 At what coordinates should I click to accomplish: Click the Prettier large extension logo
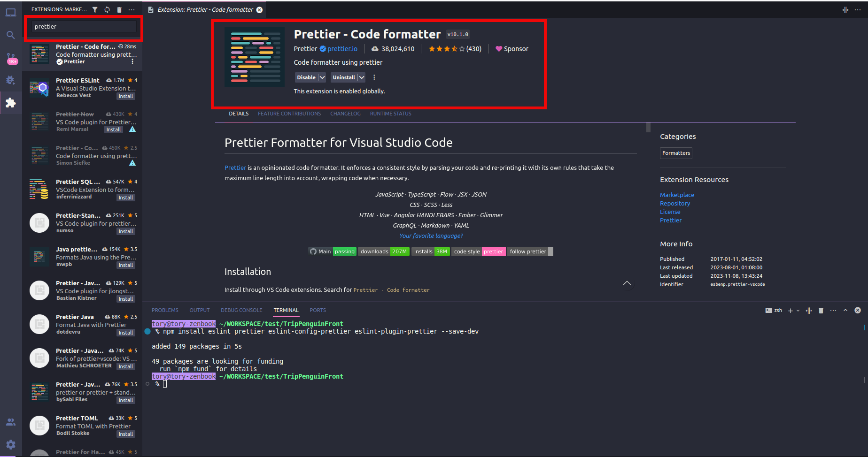255,57
